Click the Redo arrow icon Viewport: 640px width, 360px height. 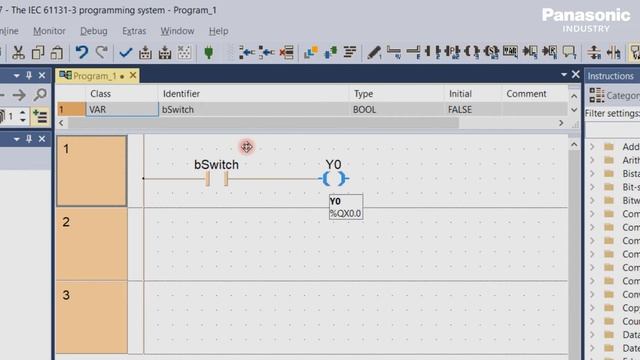click(102, 53)
